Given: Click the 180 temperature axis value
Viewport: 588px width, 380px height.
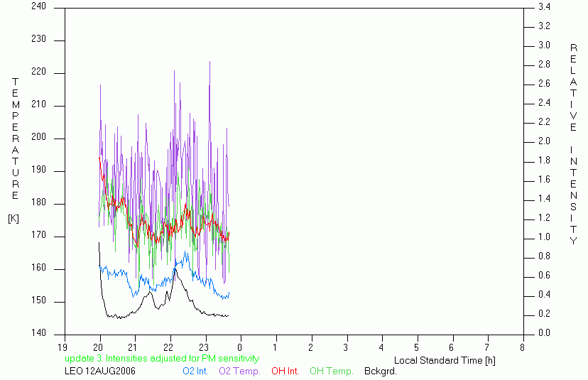Looking at the screenshot, I should (x=38, y=202).
